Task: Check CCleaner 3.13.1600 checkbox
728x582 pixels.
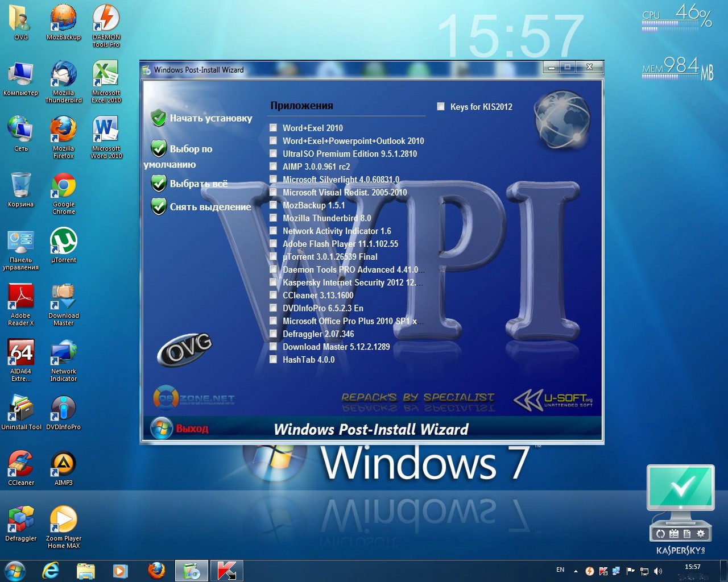Action: (x=273, y=295)
